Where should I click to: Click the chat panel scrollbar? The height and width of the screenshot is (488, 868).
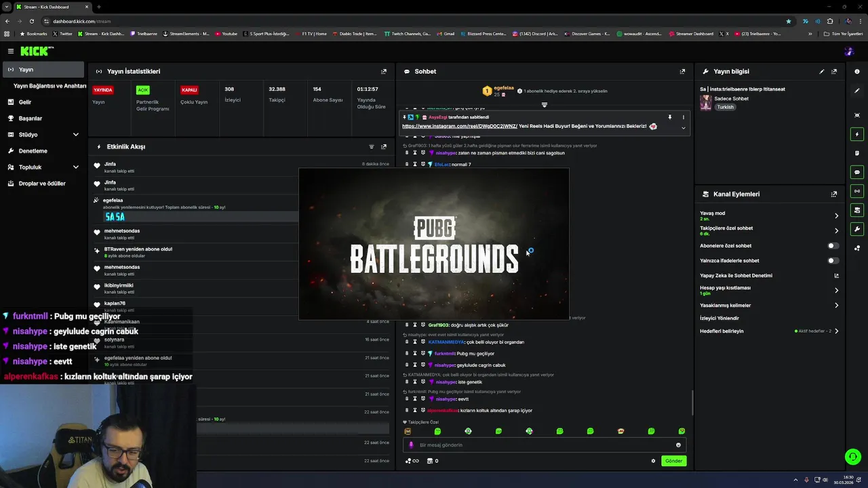pos(692,403)
